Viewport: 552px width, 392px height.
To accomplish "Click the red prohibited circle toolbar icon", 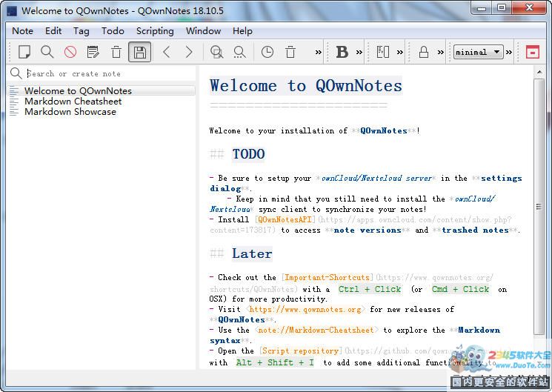I will (70, 52).
